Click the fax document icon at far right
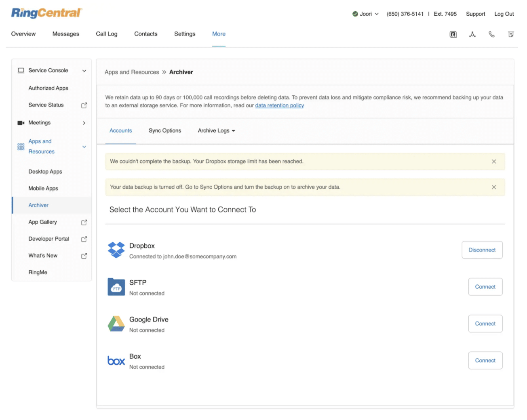The height and width of the screenshot is (420, 527). 511,34
